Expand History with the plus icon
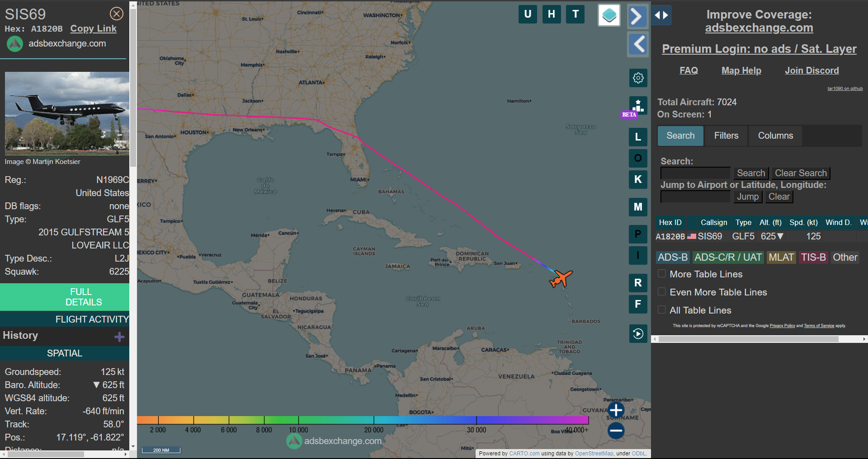Screen dimensions: 868x459 (x=119, y=337)
